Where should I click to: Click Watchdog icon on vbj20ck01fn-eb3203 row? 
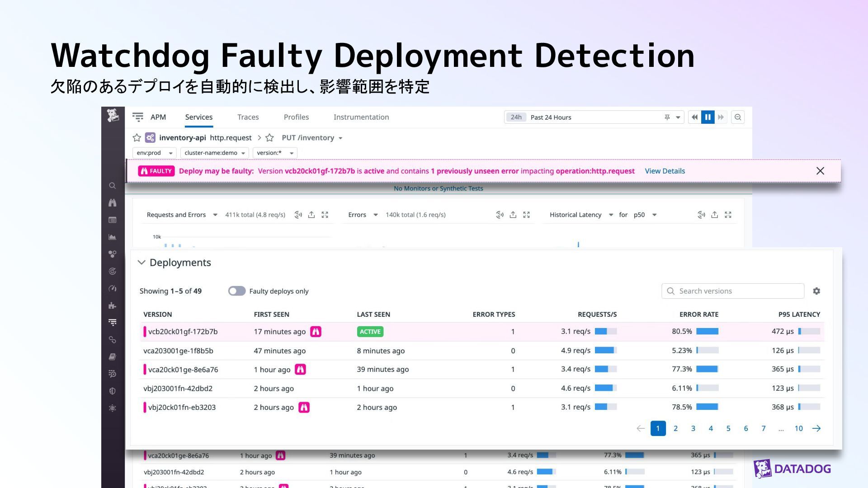point(304,408)
